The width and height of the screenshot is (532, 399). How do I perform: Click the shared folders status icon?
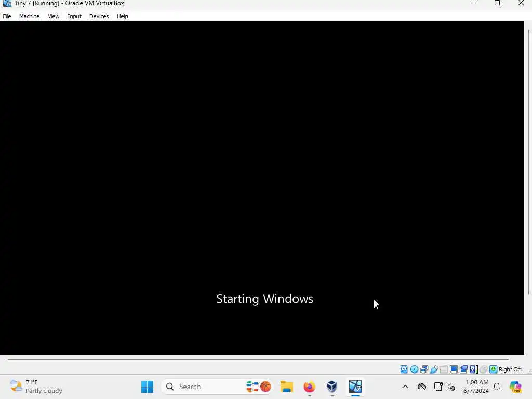pos(444,369)
